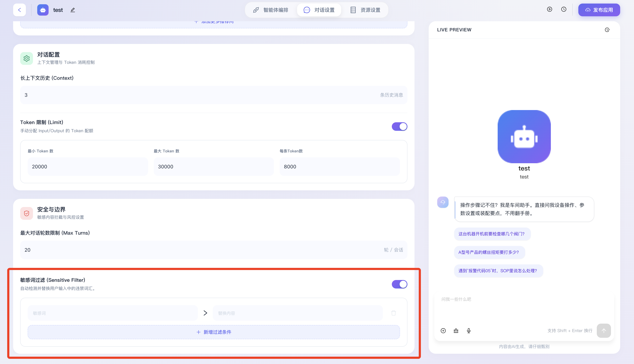Click the microphone voice input icon
Viewport: 634px width, 364px height.
click(x=468, y=331)
